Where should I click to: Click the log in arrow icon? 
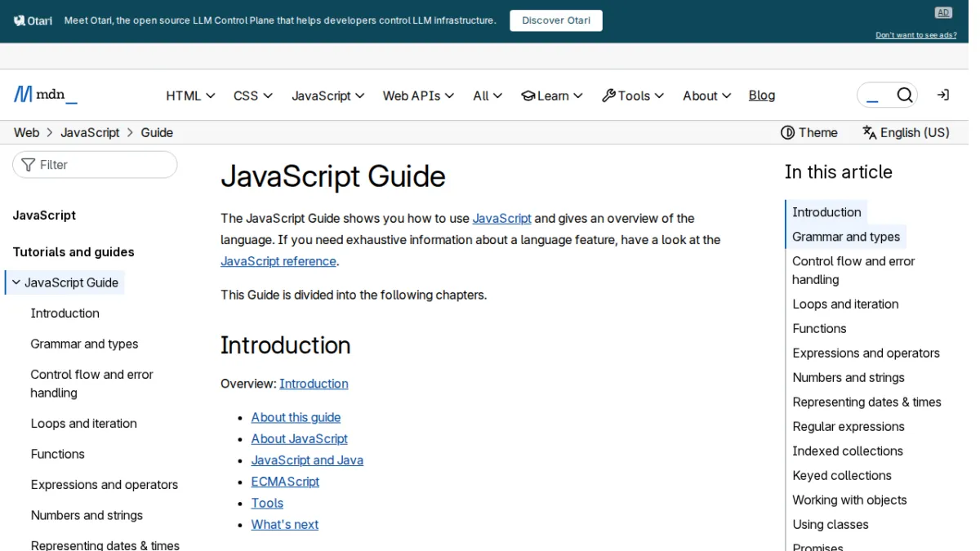tap(942, 96)
